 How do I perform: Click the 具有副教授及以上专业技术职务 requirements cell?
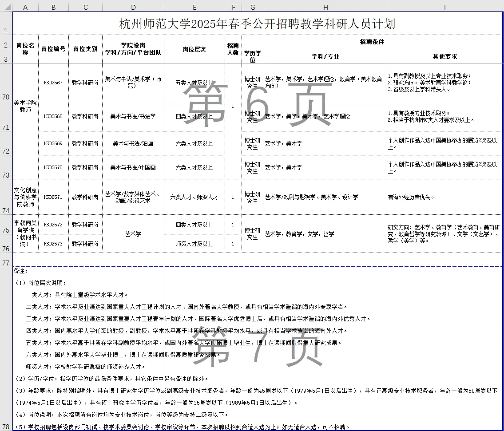tap(444, 82)
